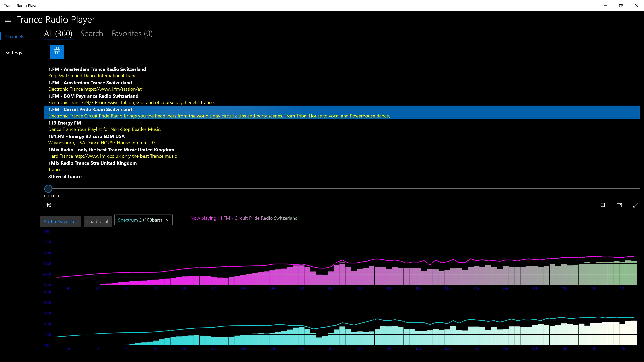Toggle the aspect ratio zoom icon
The width and height of the screenshot is (644, 362).
click(603, 205)
